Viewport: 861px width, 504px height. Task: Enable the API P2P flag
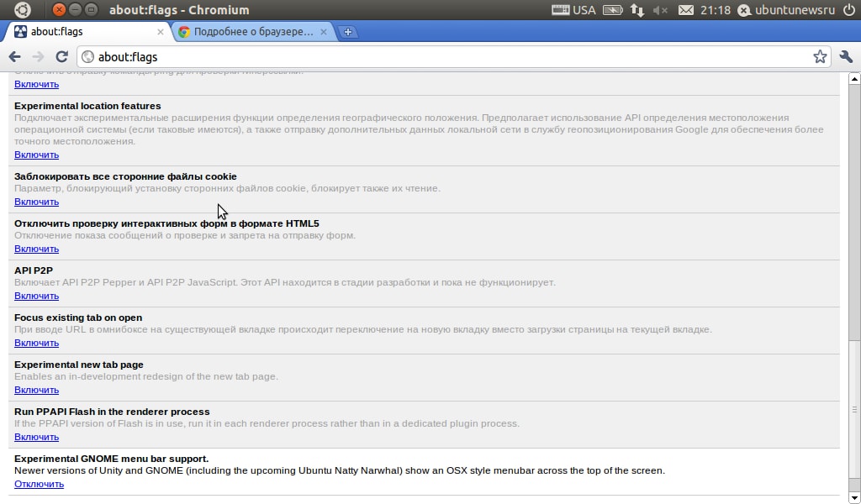point(36,297)
